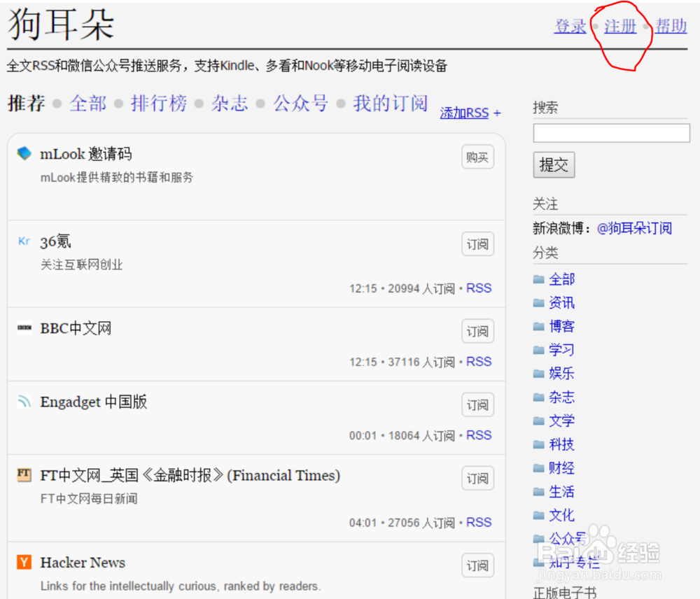Click the 添加RSS + link
The image size is (700, 599).
coord(470,113)
